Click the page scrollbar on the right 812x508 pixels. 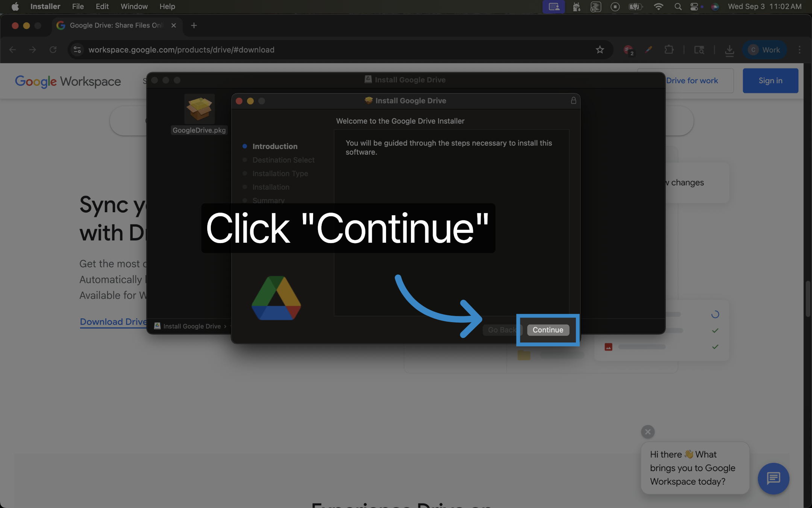807,299
